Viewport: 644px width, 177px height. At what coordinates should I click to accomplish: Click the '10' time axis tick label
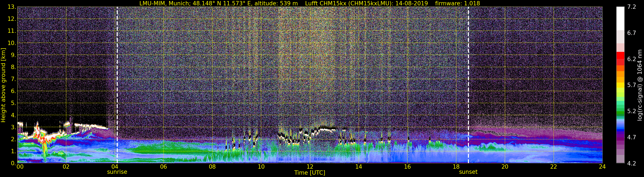coord(261,167)
